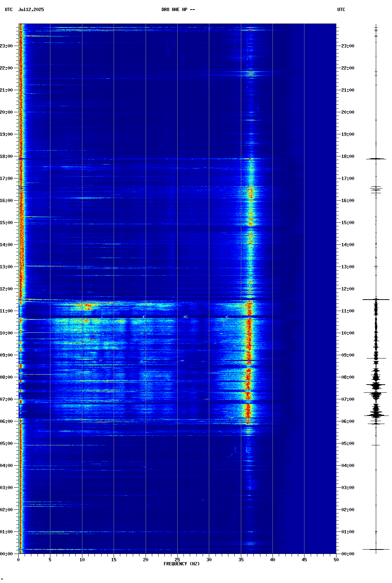This screenshot has width=392, height=583.
Task: Select the right-axis 05:00 time label
Action: [348, 444]
